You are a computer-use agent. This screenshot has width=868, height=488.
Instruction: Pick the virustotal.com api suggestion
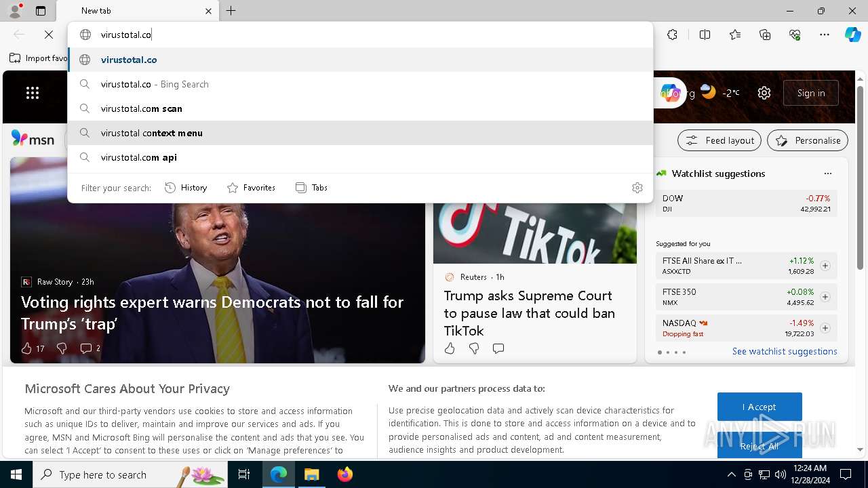tap(360, 157)
